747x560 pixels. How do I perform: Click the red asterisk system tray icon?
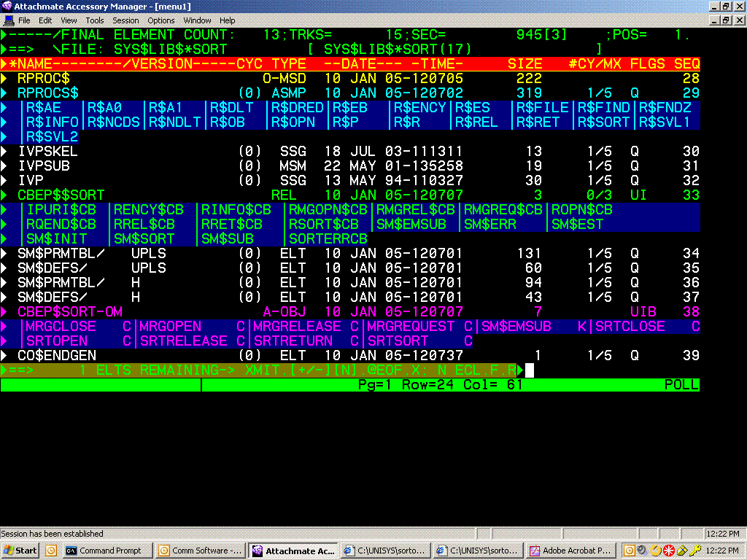(668, 551)
